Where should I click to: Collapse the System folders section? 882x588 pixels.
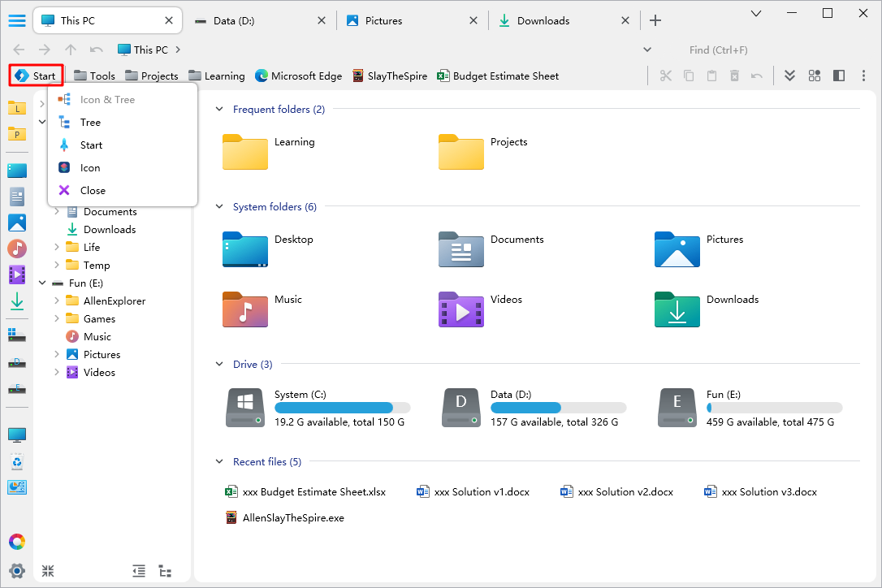[x=219, y=207]
